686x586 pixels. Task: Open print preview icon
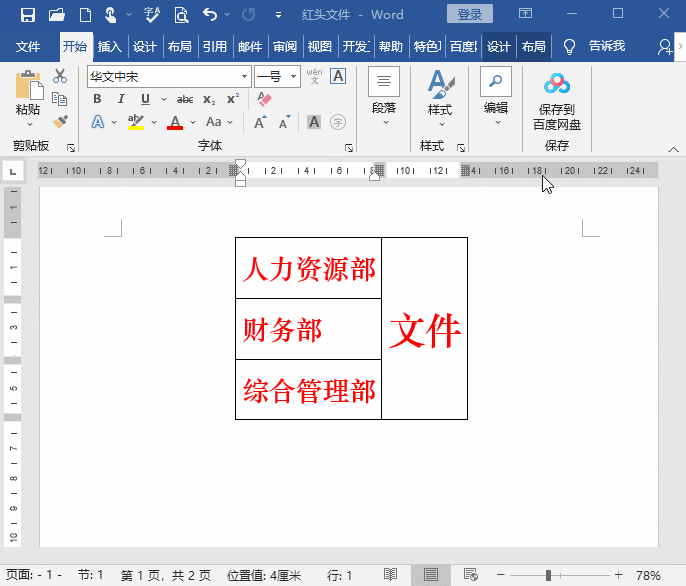pyautogui.click(x=181, y=15)
